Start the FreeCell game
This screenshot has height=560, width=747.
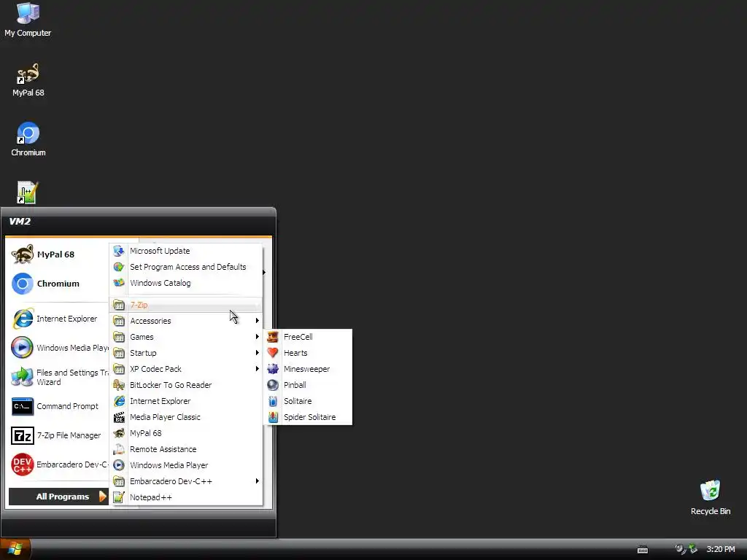[x=308, y=337]
